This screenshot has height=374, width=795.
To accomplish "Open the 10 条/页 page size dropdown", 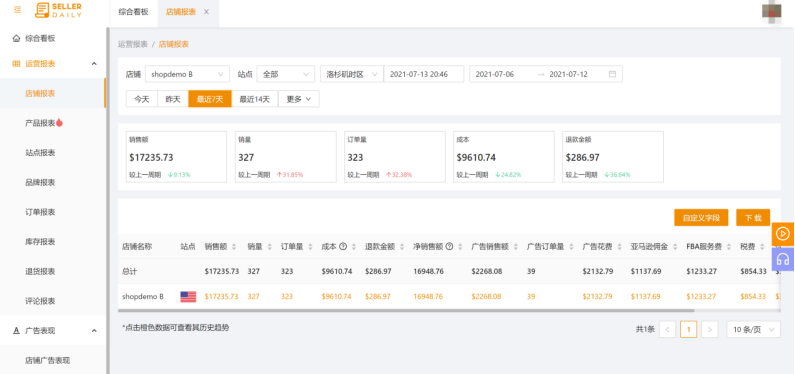I will click(753, 330).
